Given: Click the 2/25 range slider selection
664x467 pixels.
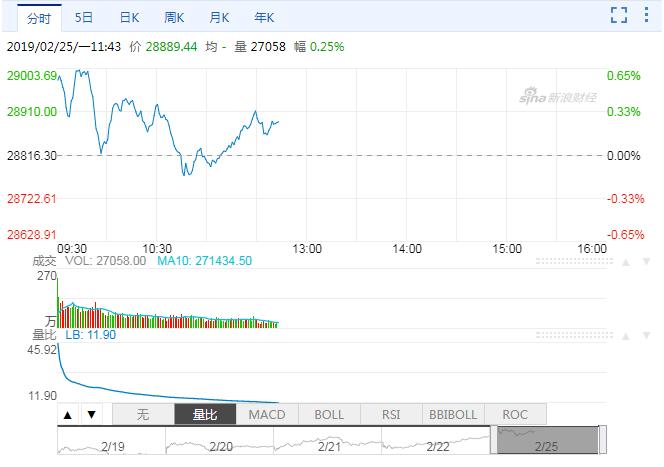Looking at the screenshot, I should 547,440.
